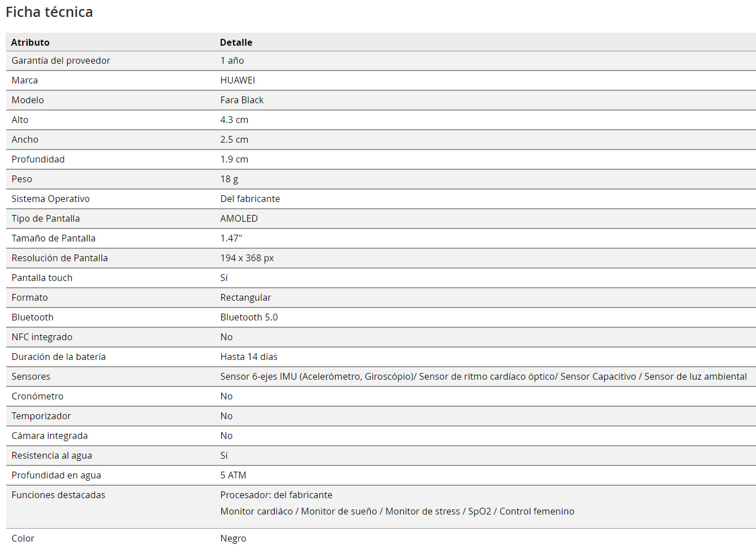Viewport: 756px width, 545px height.
Task: Click the Peso value 18 g
Action: click(x=229, y=179)
